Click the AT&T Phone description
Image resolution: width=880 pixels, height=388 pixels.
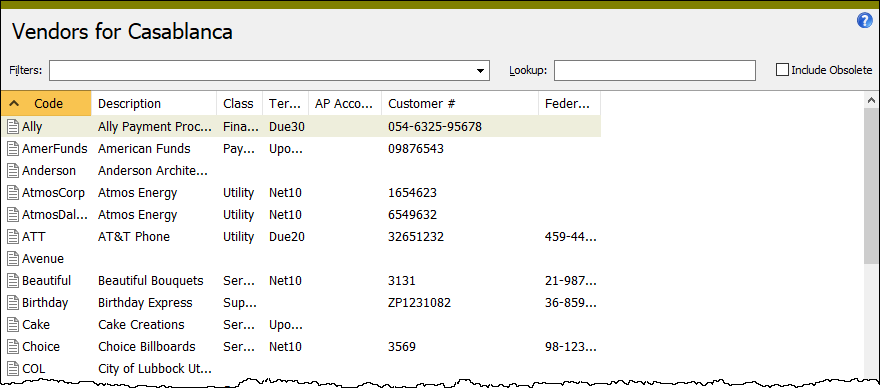tap(134, 236)
